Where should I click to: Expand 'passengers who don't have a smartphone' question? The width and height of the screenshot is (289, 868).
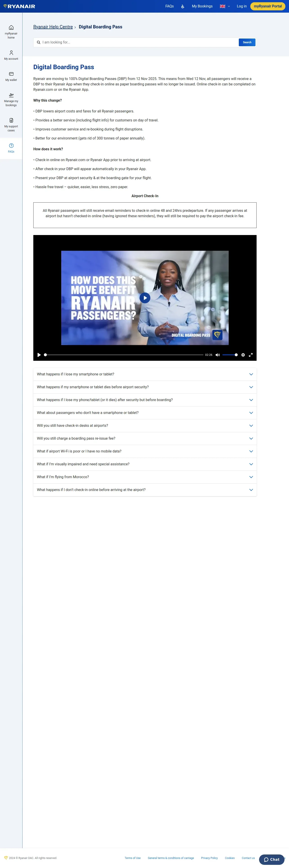point(145,413)
